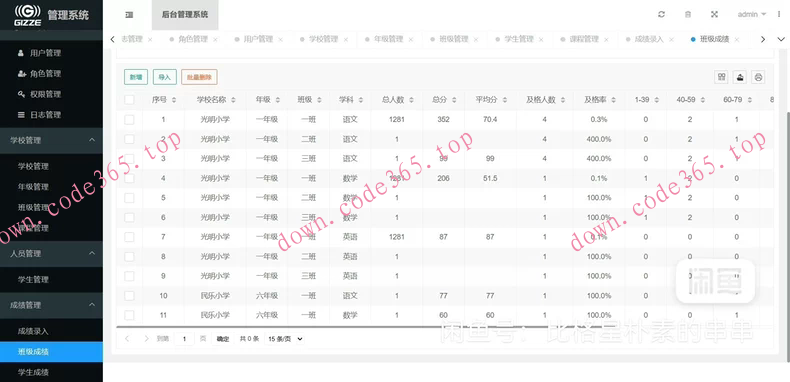This screenshot has height=382, width=790.
Task: Check the checkbox for row 11
Action: [129, 315]
